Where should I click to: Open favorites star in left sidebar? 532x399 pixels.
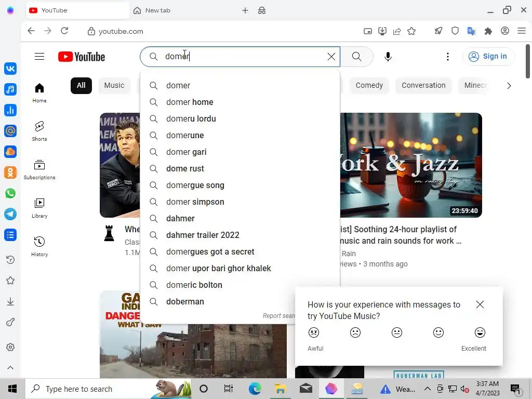click(10, 281)
